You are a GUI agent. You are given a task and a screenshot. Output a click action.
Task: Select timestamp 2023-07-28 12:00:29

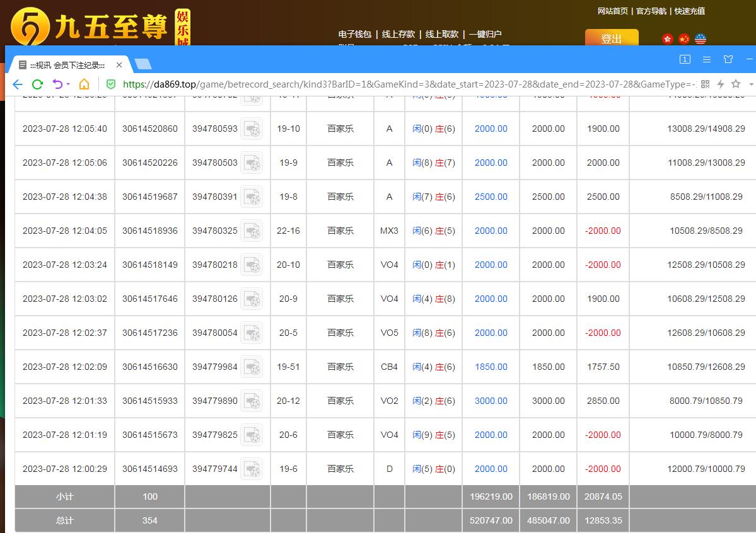tap(64, 469)
